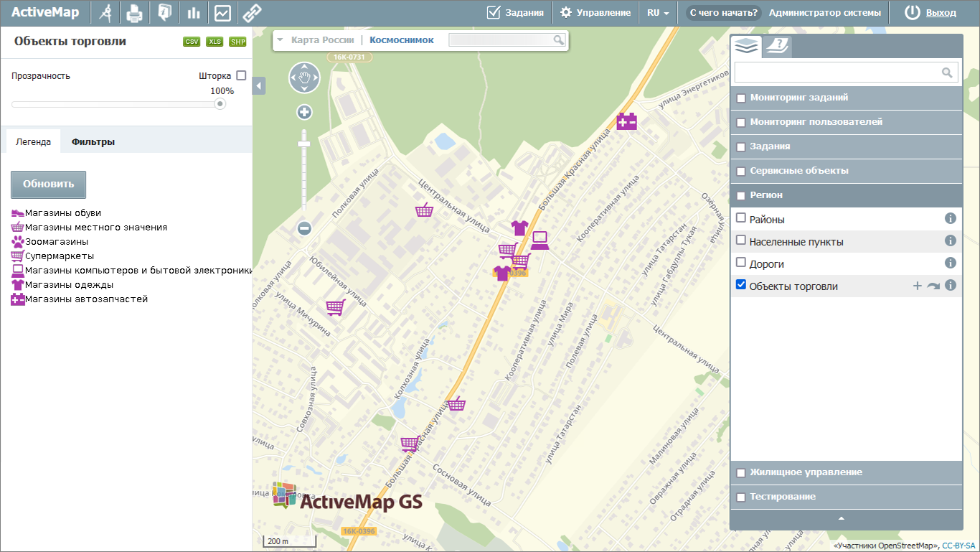This screenshot has width=980, height=552.
Task: Uncheck the Объекты торговли layer
Action: (741, 285)
